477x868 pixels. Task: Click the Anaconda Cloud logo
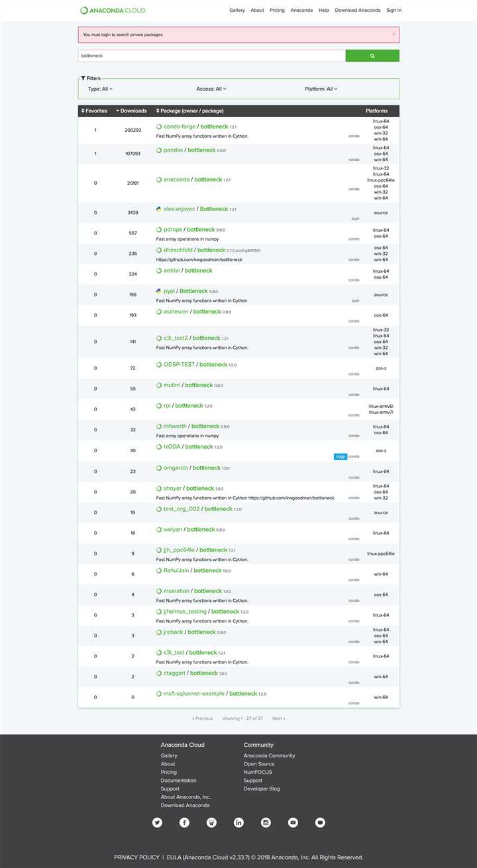click(x=113, y=11)
